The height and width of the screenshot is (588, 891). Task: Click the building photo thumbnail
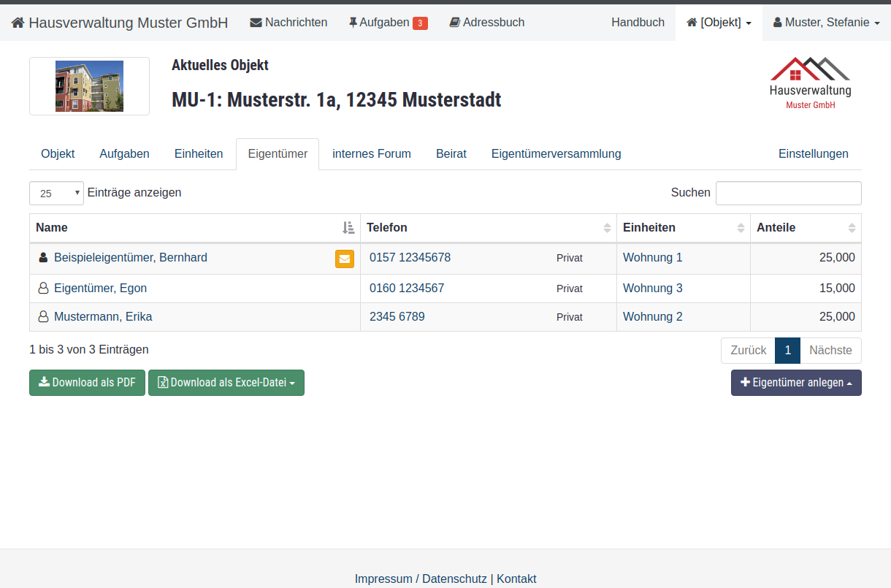(89, 86)
